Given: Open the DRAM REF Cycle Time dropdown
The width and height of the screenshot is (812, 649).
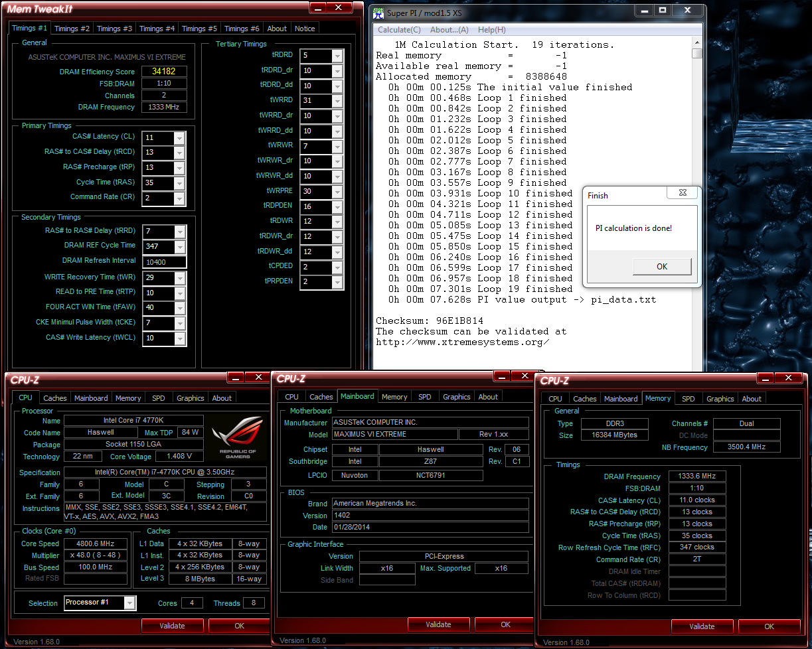Looking at the screenshot, I should tap(179, 246).
